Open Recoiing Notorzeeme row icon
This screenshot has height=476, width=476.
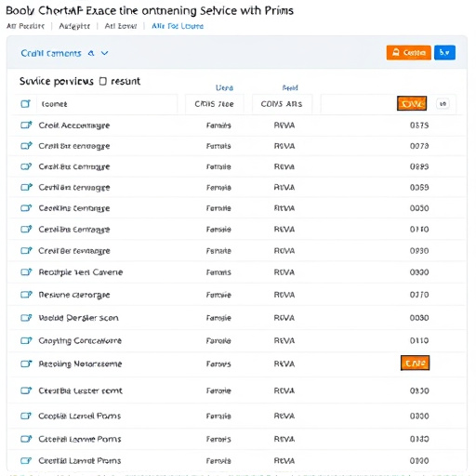click(26, 364)
